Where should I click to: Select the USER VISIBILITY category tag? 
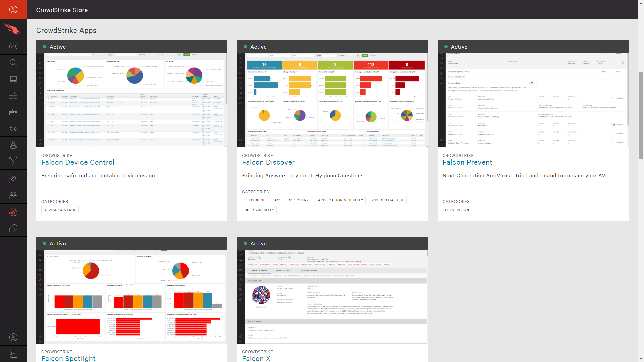click(x=259, y=210)
